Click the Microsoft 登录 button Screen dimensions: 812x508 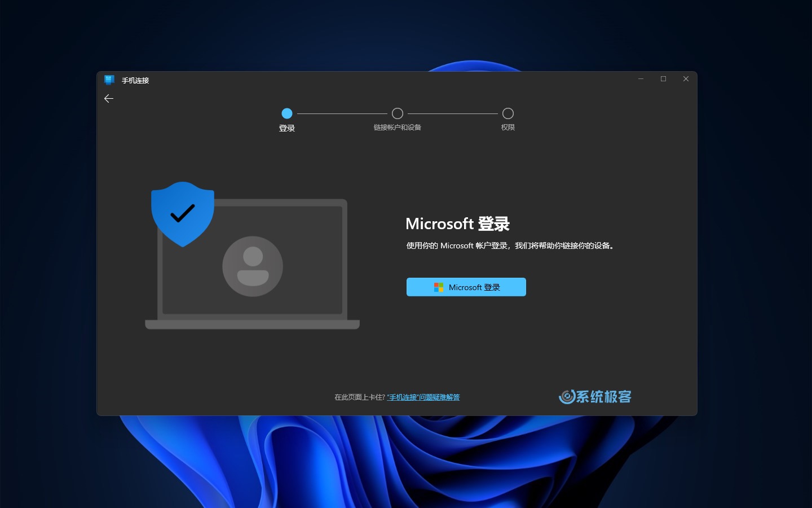pyautogui.click(x=466, y=287)
